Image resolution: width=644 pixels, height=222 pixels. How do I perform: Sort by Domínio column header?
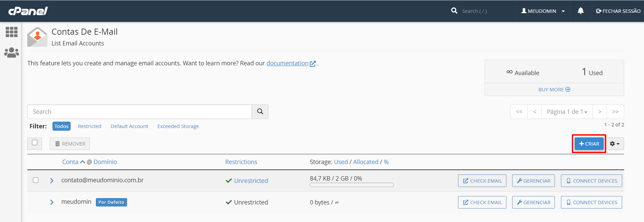[x=105, y=162]
